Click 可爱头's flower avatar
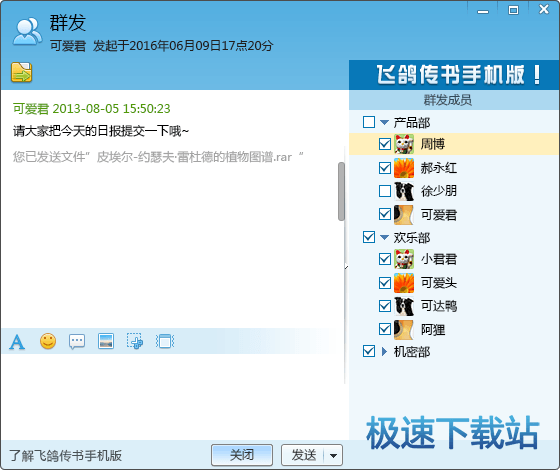Viewport: 560px width, 470px height. click(404, 283)
